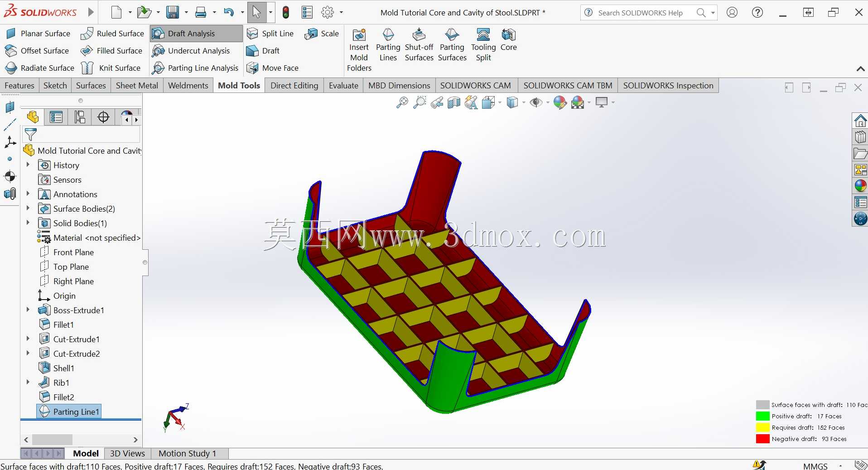This screenshot has width=868, height=470.
Task: Switch to the Sketch tab
Action: tap(55, 86)
